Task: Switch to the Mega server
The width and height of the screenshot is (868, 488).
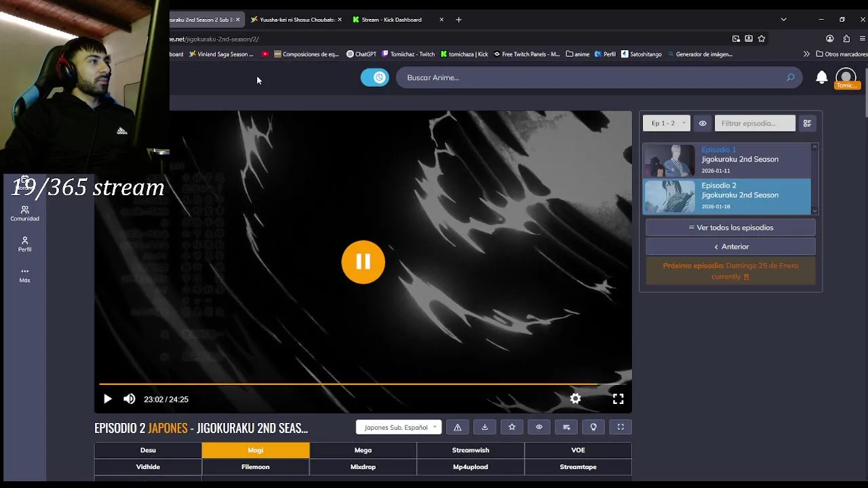Action: [x=363, y=450]
